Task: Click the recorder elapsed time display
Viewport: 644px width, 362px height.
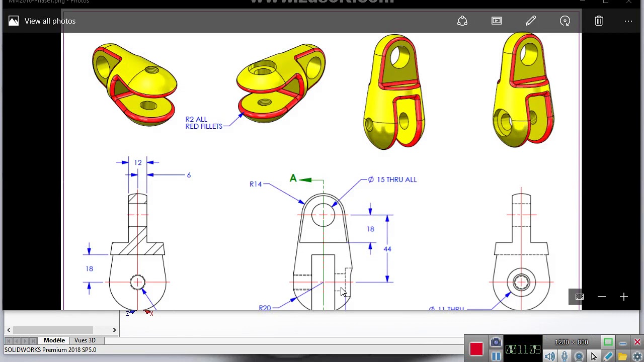Action: coord(523,349)
